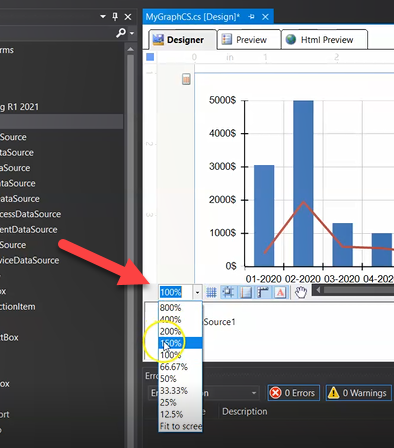This screenshot has height=448, width=394.
Task: Toggle snap to grid icon
Action: click(228, 292)
